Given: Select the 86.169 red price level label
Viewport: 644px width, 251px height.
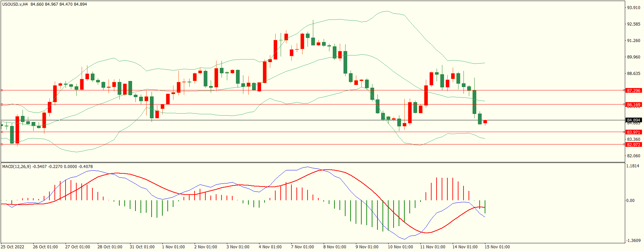Looking at the screenshot, I should pos(634,104).
